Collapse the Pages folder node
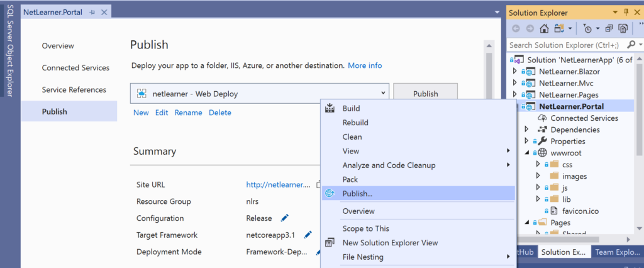This screenshot has height=268, width=644. [526, 223]
